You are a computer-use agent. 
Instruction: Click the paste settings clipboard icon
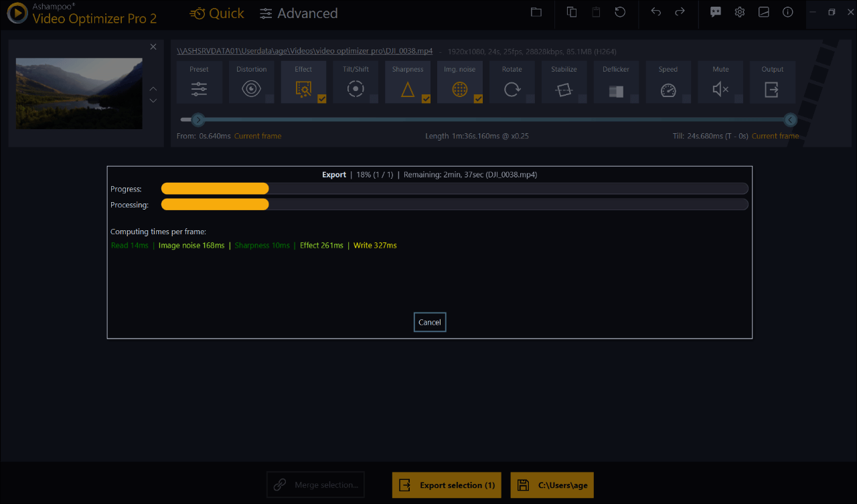click(596, 12)
